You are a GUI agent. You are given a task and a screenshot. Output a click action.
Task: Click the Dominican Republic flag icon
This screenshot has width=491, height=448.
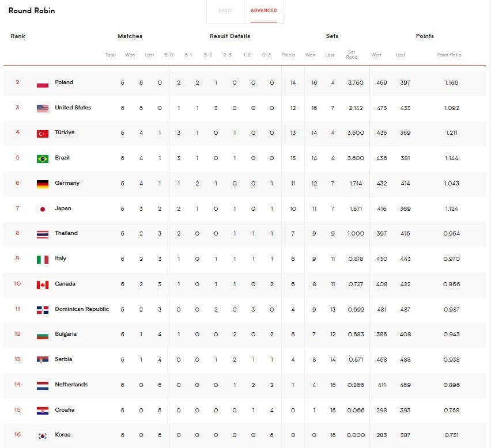(x=42, y=309)
